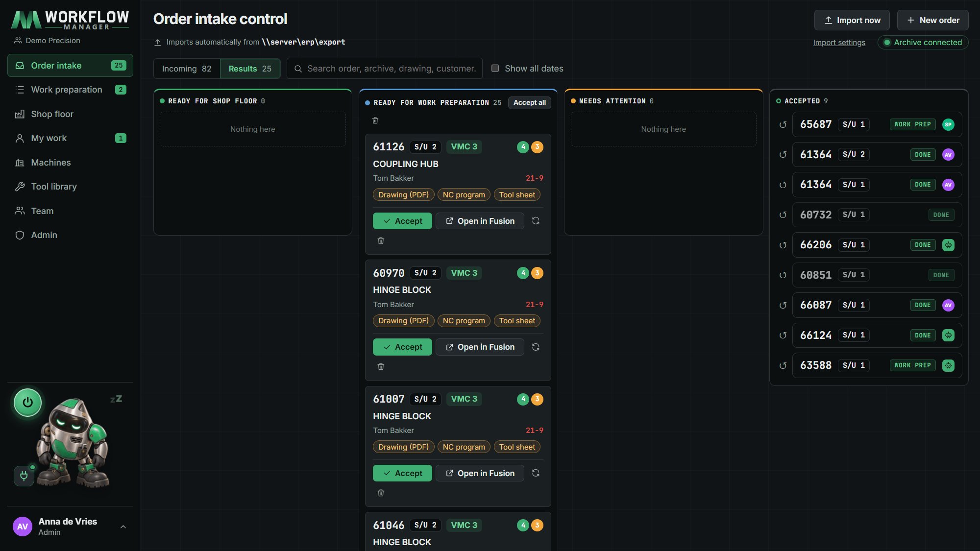Go to Tool library in the sidebar
Screen dimensions: 980x551
pyautogui.click(x=70, y=187)
